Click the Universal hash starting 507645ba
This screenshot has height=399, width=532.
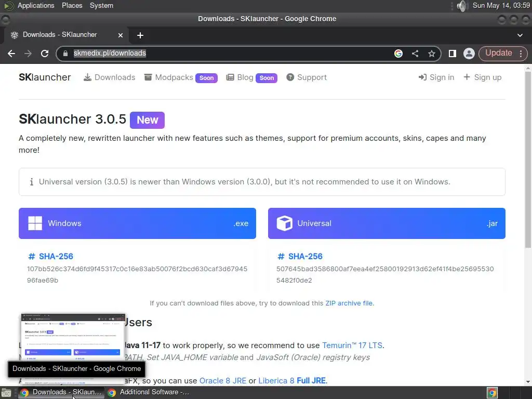coord(385,274)
